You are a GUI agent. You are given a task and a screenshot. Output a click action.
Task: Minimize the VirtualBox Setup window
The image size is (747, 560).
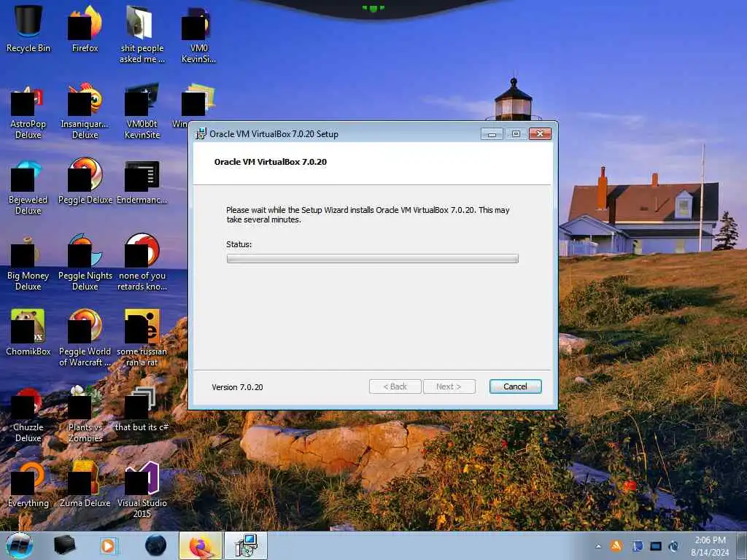492,134
